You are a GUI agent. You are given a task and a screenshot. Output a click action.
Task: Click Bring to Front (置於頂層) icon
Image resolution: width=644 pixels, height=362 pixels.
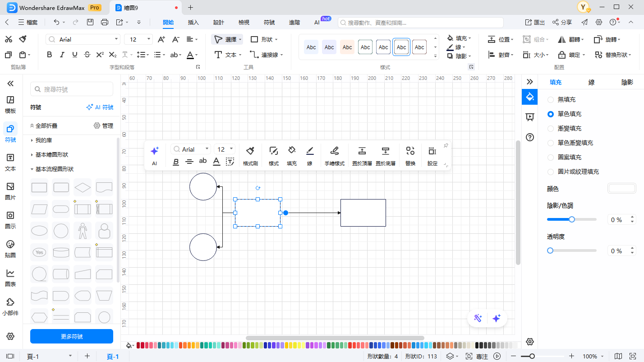click(x=362, y=155)
